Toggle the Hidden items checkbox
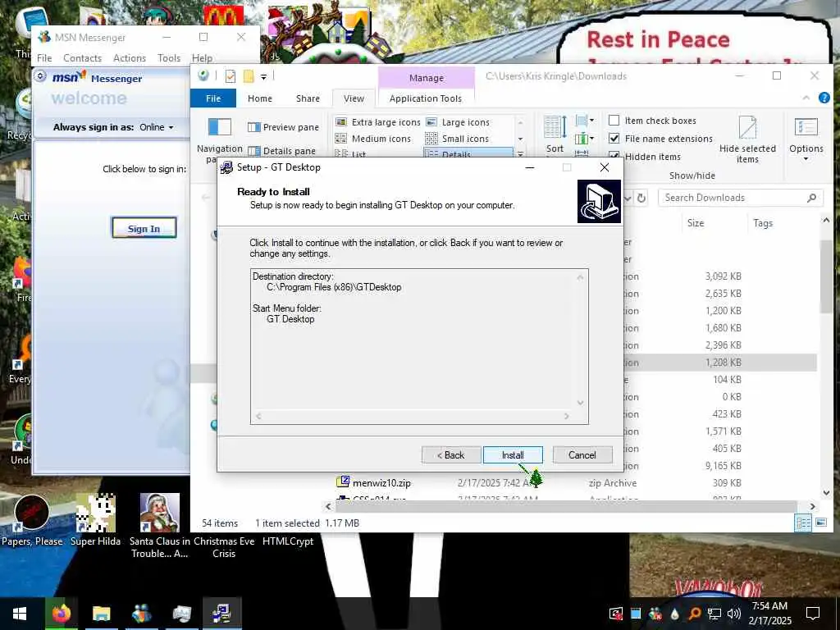This screenshot has width=840, height=630. pyautogui.click(x=614, y=156)
